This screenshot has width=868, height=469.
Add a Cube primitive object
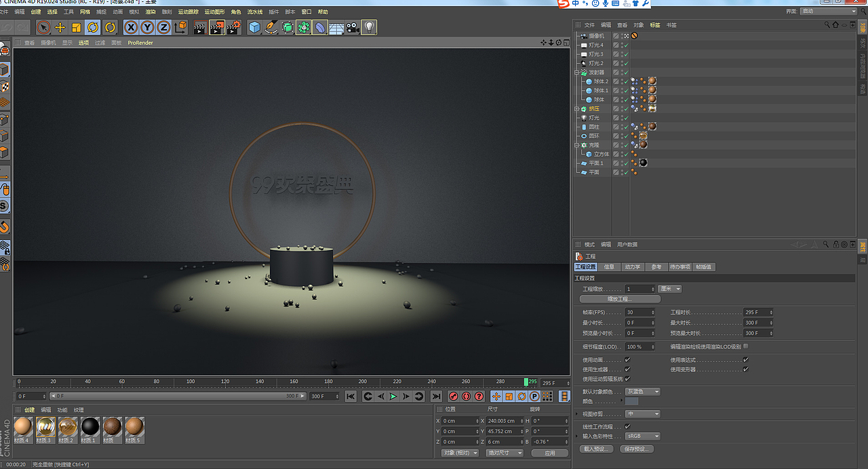[254, 27]
